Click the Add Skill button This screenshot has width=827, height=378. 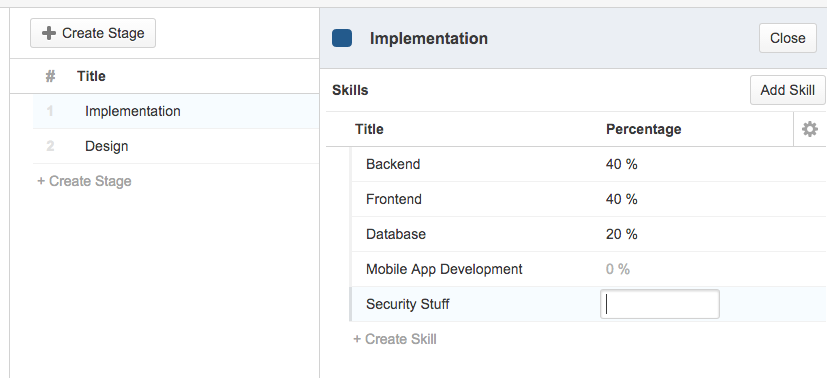click(x=787, y=90)
